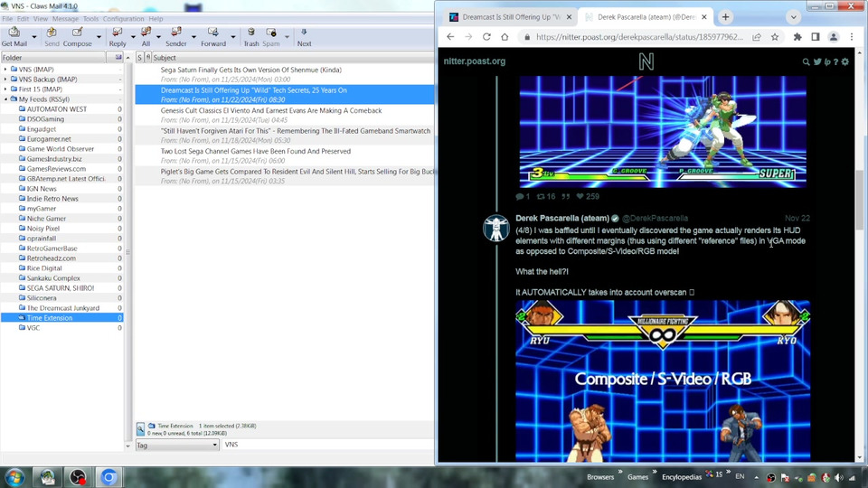Click the Chrome taskbar icon
Image resolution: width=868 pixels, height=488 pixels.
point(108,477)
